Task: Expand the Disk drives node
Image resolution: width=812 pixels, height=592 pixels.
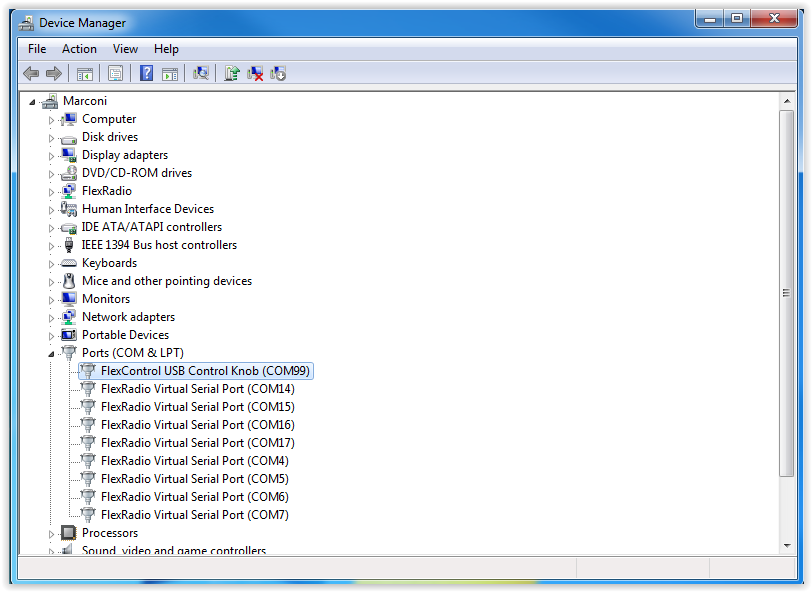Action: click(x=51, y=138)
